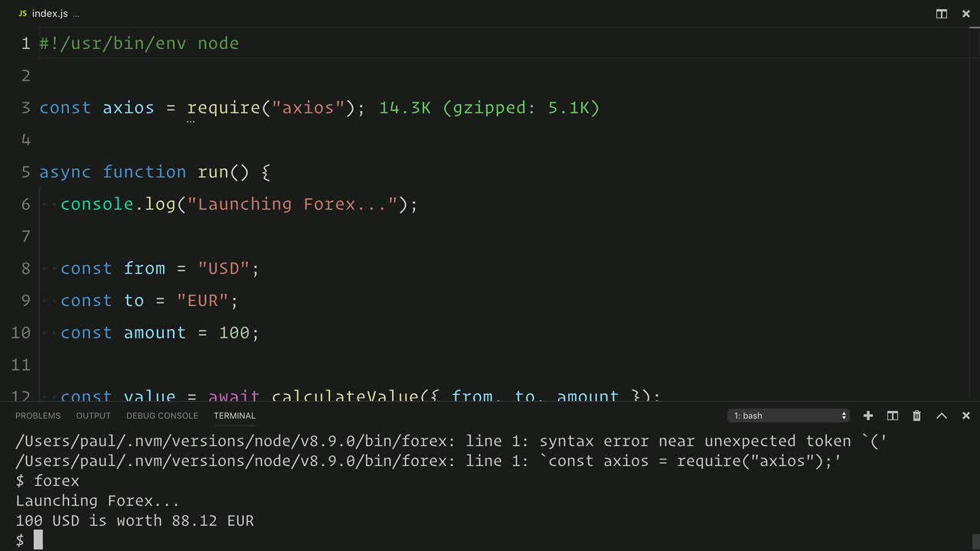Switch to the PROBLEMS tab
The image size is (980, 551).
click(x=38, y=416)
